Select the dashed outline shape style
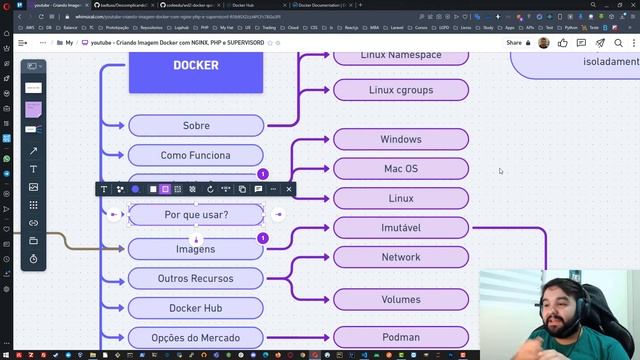The image size is (640, 360). point(178,189)
